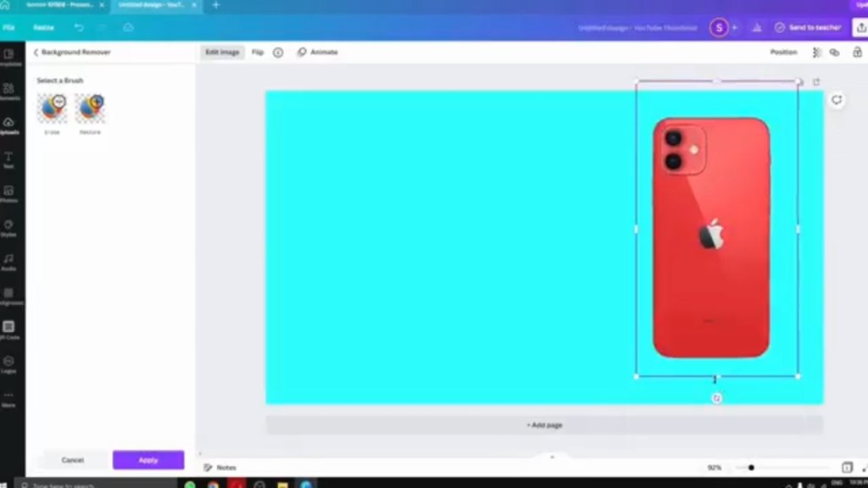This screenshot has height=488, width=868.
Task: Go back from Background Remover panel
Action: click(36, 52)
